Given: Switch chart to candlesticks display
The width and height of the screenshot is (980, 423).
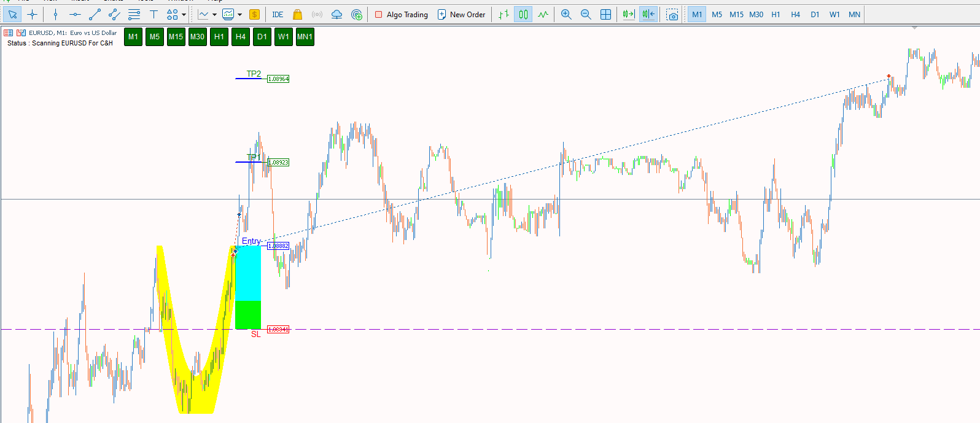Looking at the screenshot, I should click(x=523, y=14).
